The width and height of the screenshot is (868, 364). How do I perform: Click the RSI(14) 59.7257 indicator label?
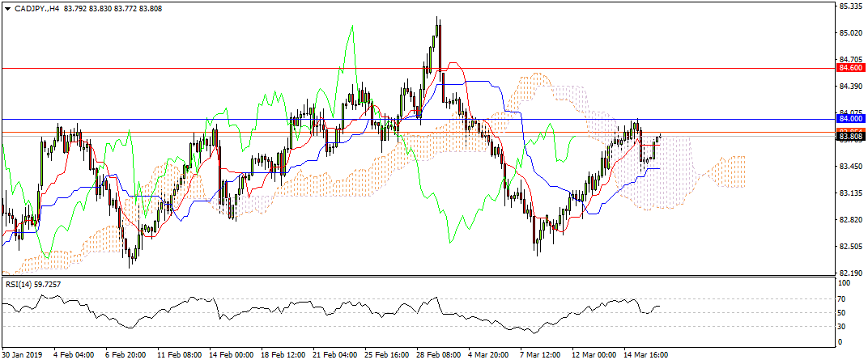(x=34, y=284)
